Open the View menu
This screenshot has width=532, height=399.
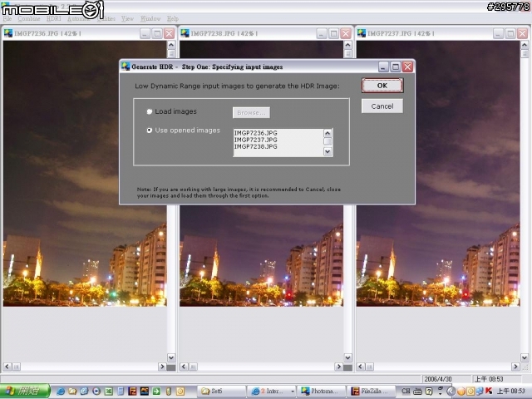click(x=127, y=18)
